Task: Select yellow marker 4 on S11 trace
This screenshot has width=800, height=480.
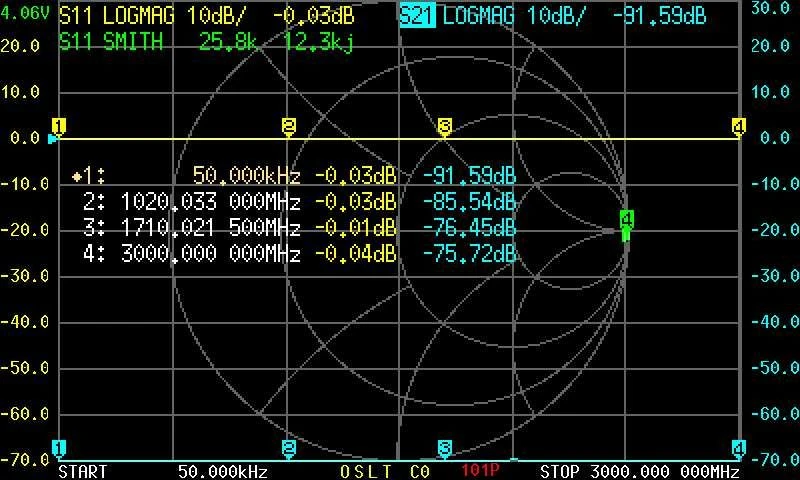Action: 738,127
